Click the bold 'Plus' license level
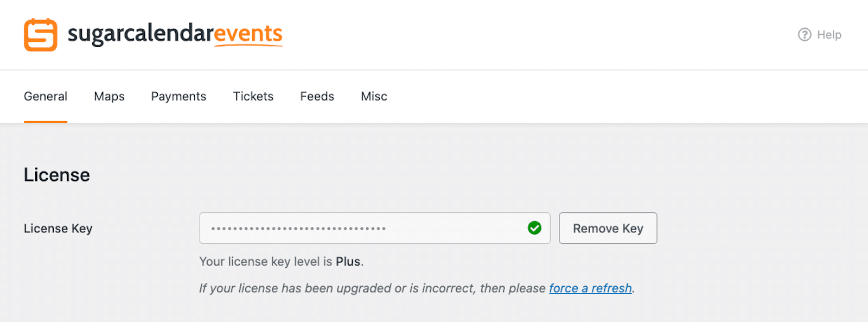Screen dimensions: 868x322 tap(348, 262)
